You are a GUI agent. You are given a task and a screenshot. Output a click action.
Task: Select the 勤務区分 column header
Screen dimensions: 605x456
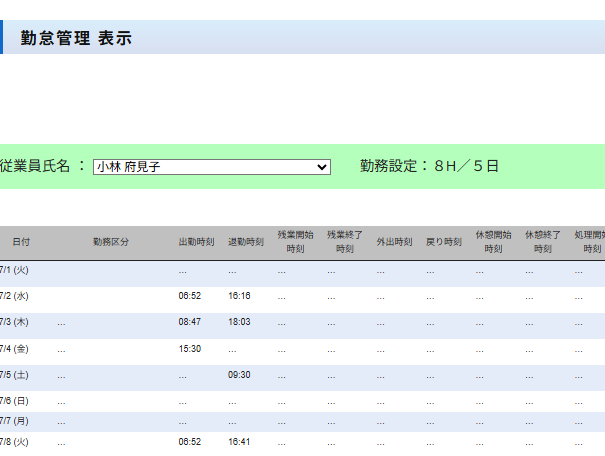point(111,242)
